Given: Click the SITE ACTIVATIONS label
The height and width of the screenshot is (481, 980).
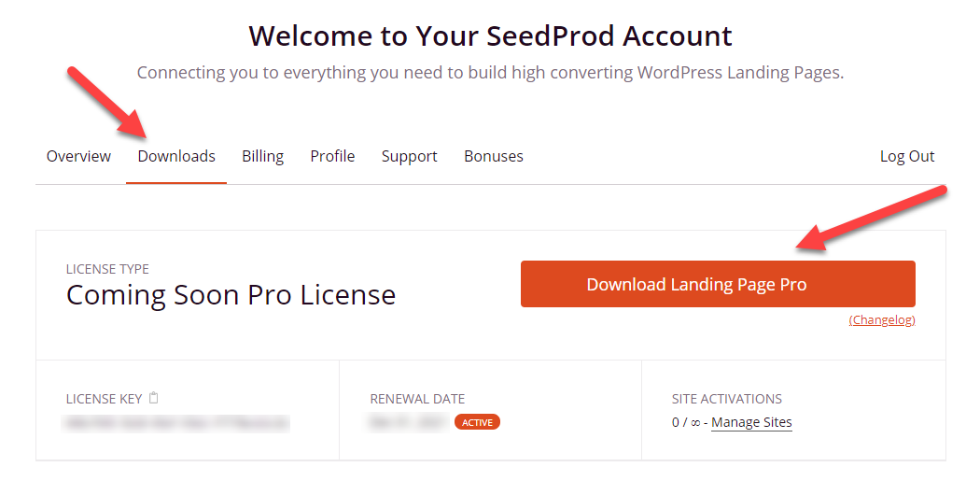Looking at the screenshot, I should click(x=726, y=399).
